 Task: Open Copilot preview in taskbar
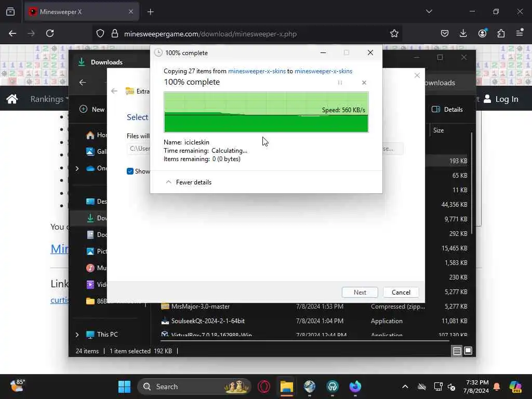[515, 387]
